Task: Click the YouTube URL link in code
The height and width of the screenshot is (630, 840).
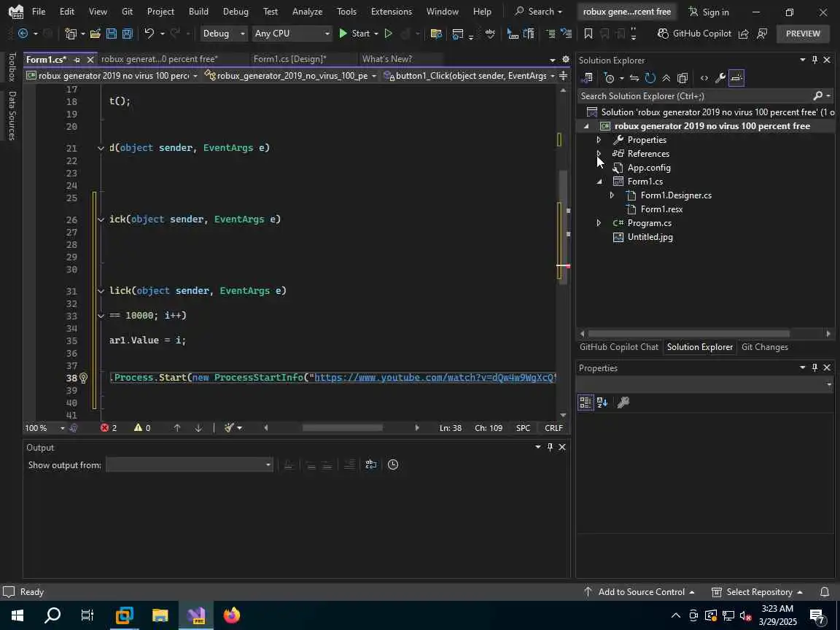Action: pos(435,378)
